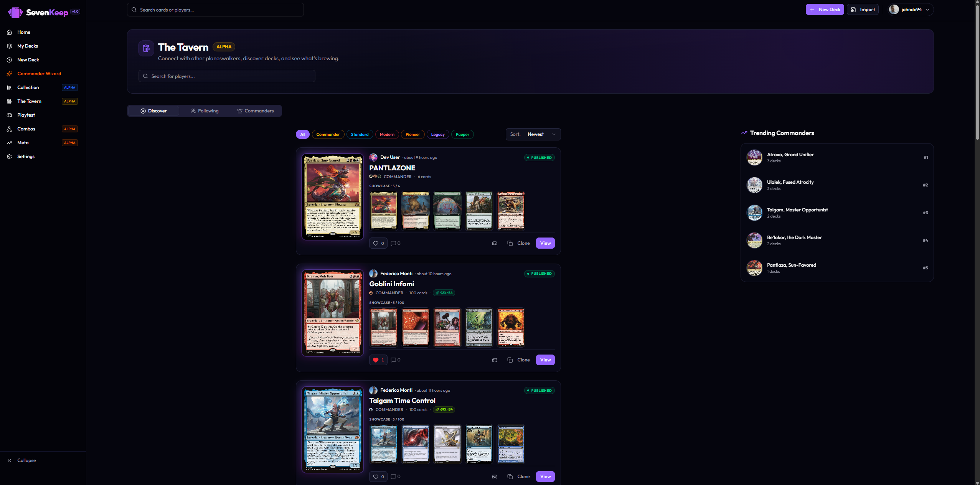The width and height of the screenshot is (980, 485).
Task: View the Goblini Infami deck
Action: pos(545,360)
